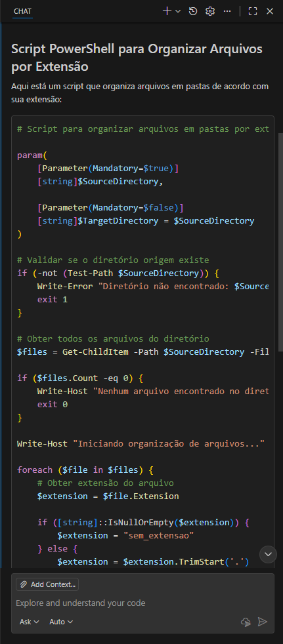Click the chat vertical scrollbar
283x644 pixels.
(x=280, y=243)
